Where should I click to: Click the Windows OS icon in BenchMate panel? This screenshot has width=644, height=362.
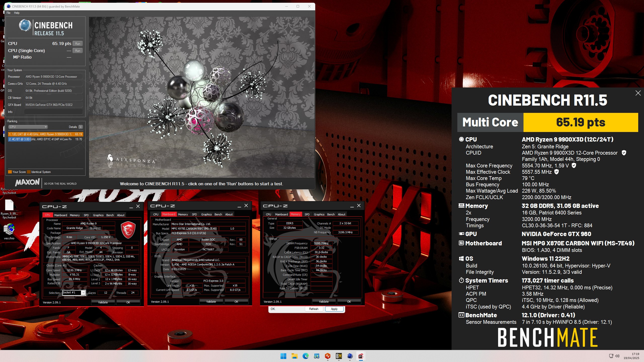coord(461,258)
